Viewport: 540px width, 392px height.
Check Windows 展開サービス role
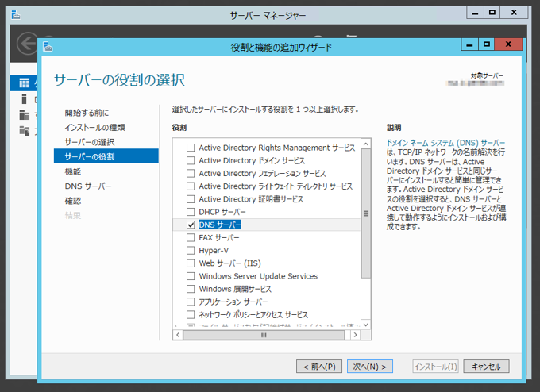(191, 289)
